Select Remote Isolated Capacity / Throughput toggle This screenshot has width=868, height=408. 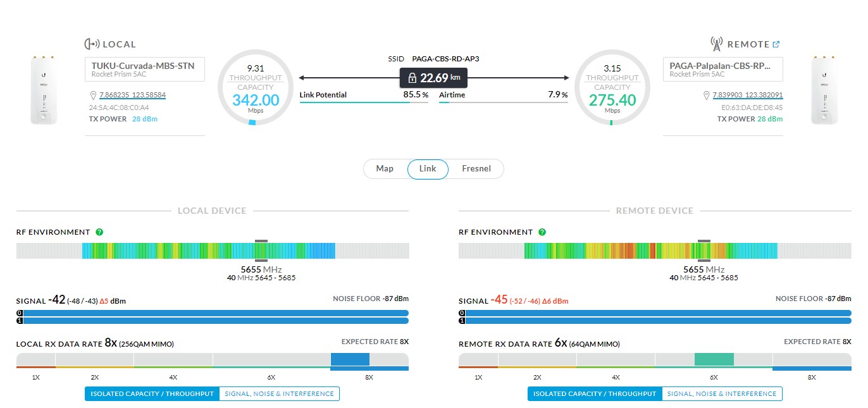(x=595, y=394)
